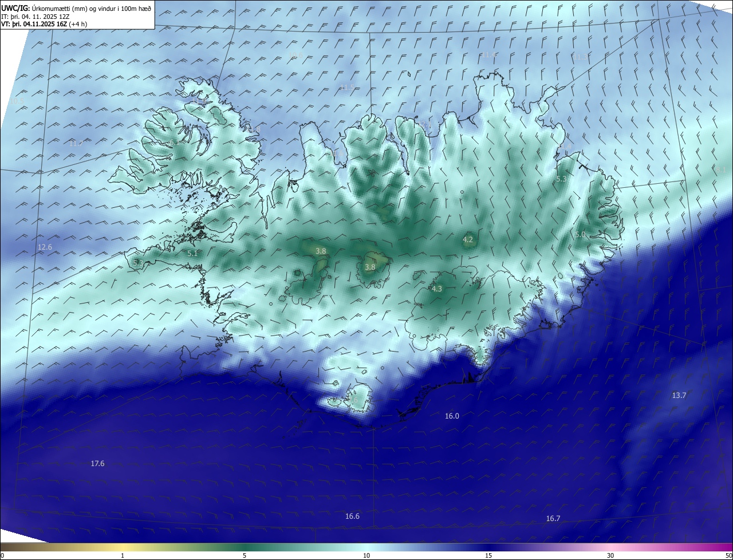Click the 13.7 value on the map

point(679,395)
